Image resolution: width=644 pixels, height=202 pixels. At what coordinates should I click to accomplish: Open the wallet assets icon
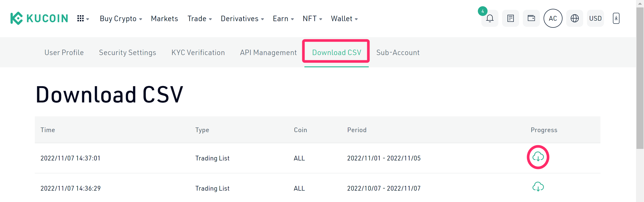(531, 18)
